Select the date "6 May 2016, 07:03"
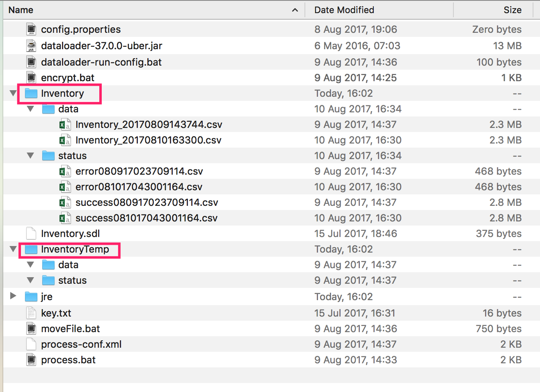The image size is (540, 392). pyautogui.click(x=357, y=46)
